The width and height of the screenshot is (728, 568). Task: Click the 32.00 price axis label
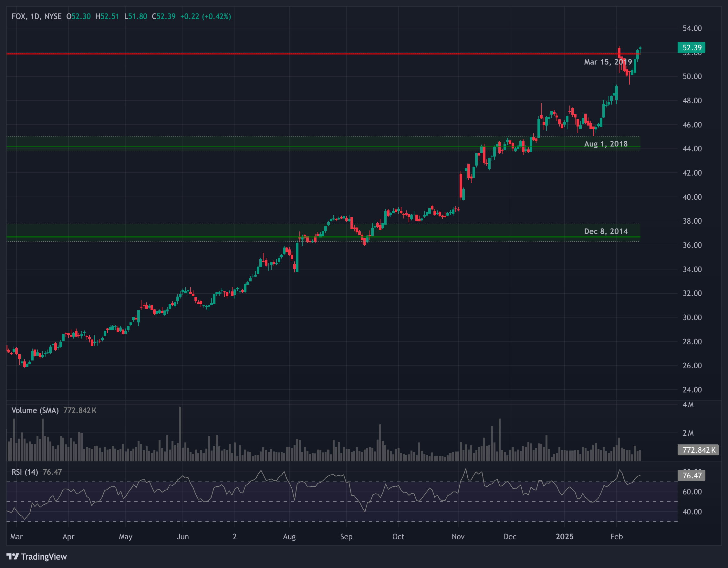692,293
